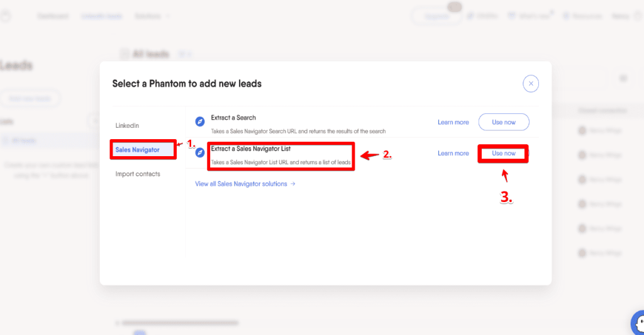Click the Extract a Sales Navigator List title
The height and width of the screenshot is (335, 644).
click(x=250, y=149)
